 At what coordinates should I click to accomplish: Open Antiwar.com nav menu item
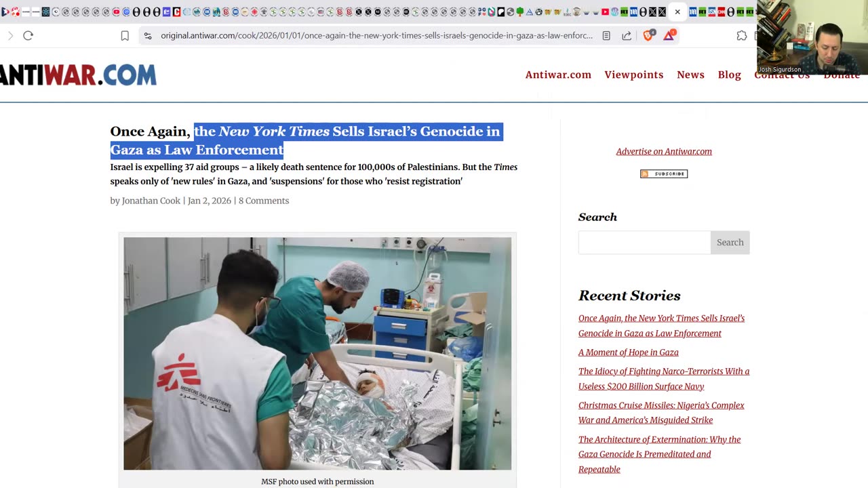click(x=558, y=75)
